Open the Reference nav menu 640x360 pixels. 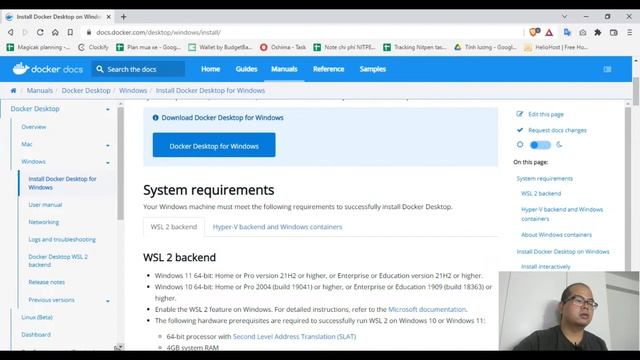pyautogui.click(x=329, y=69)
